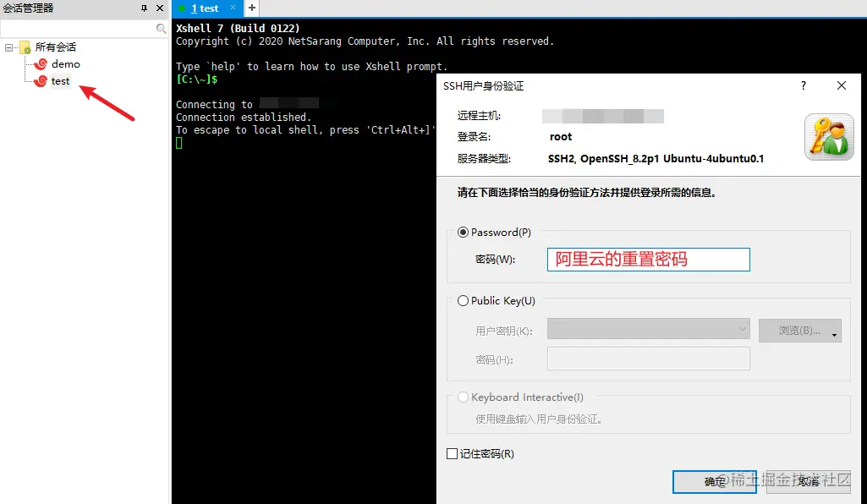Viewport: 867px width, 504px height.
Task: Collapse the 所有会话 tree node
Action: click(8, 47)
